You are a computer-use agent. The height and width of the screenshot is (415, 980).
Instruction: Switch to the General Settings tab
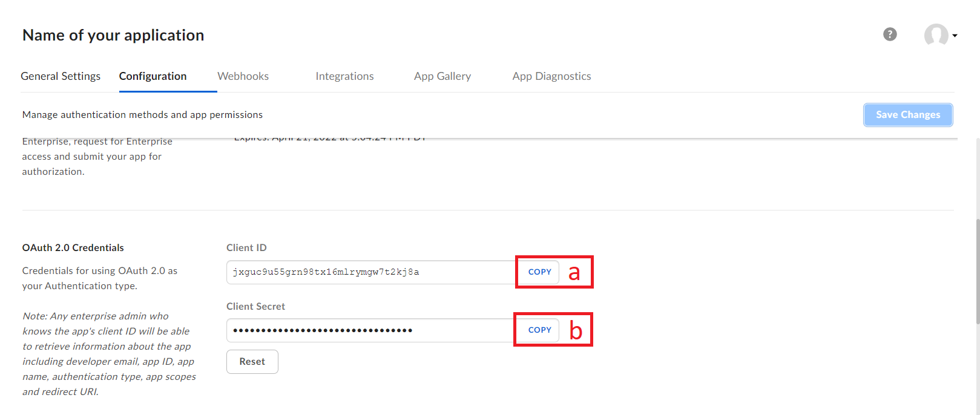tap(61, 76)
